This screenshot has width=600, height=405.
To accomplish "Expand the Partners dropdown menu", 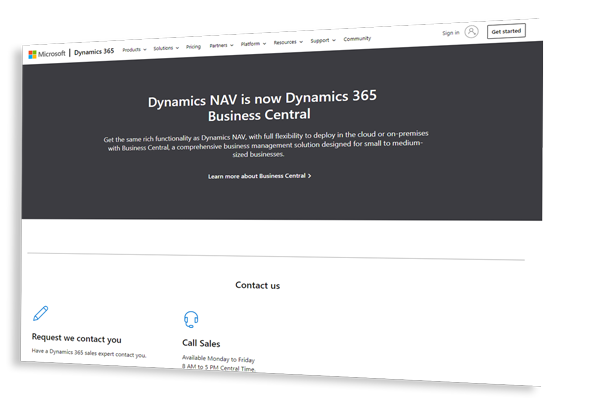I will point(220,45).
